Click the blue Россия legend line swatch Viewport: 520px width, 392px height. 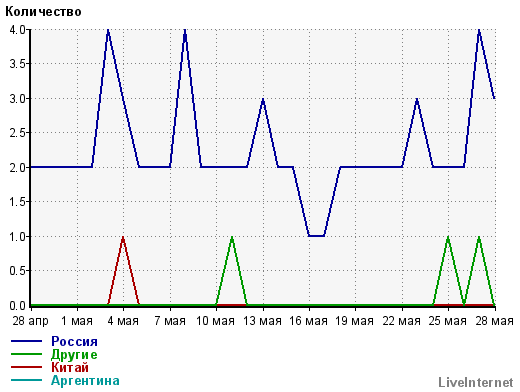click(x=26, y=341)
